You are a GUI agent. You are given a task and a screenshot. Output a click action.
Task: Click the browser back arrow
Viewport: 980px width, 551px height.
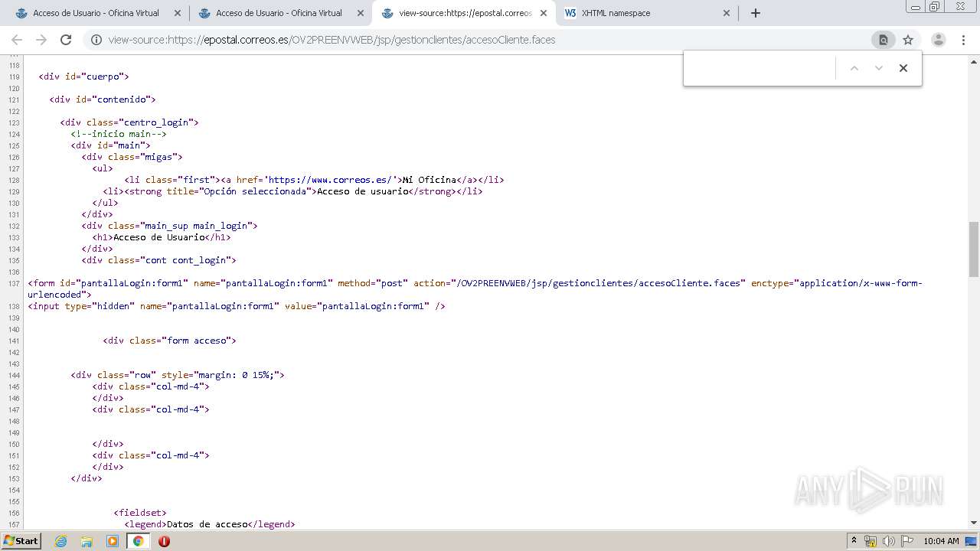pos(17,40)
